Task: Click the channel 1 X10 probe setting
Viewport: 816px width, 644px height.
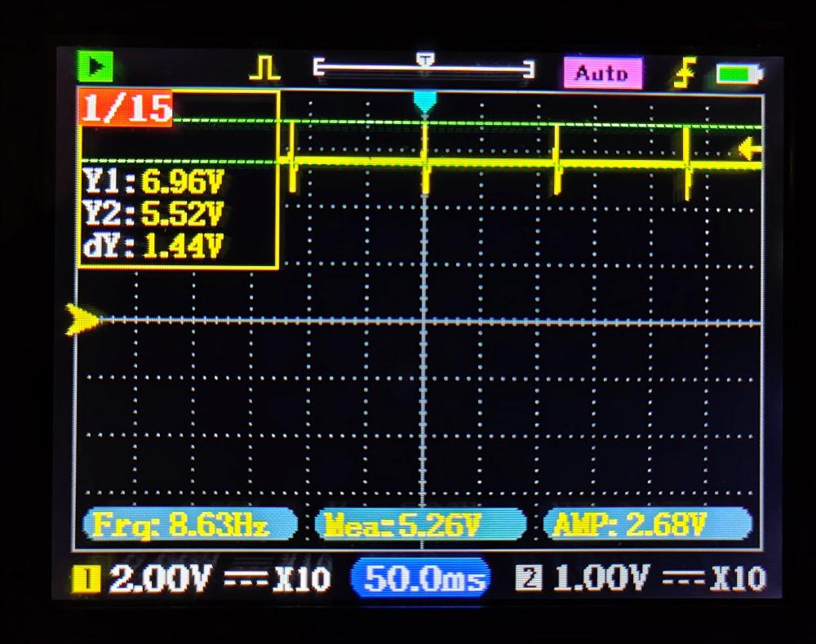Action: pos(301,580)
